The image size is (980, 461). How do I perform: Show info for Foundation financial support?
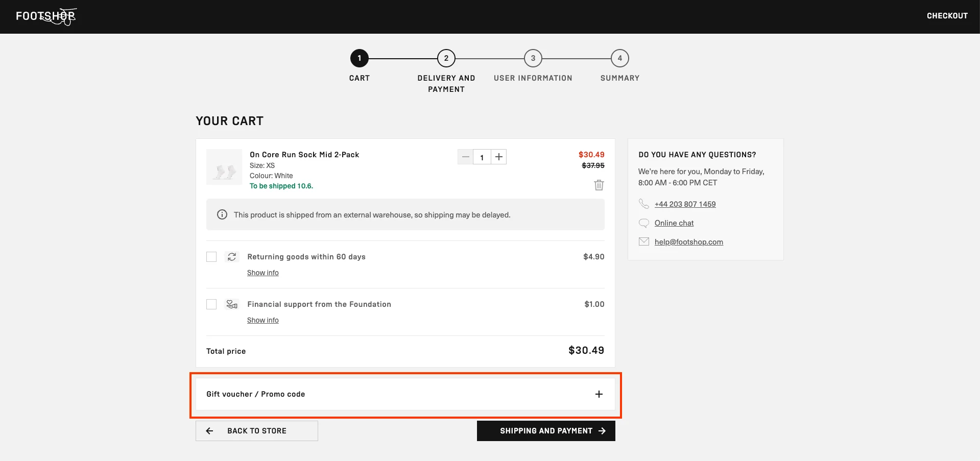(263, 320)
